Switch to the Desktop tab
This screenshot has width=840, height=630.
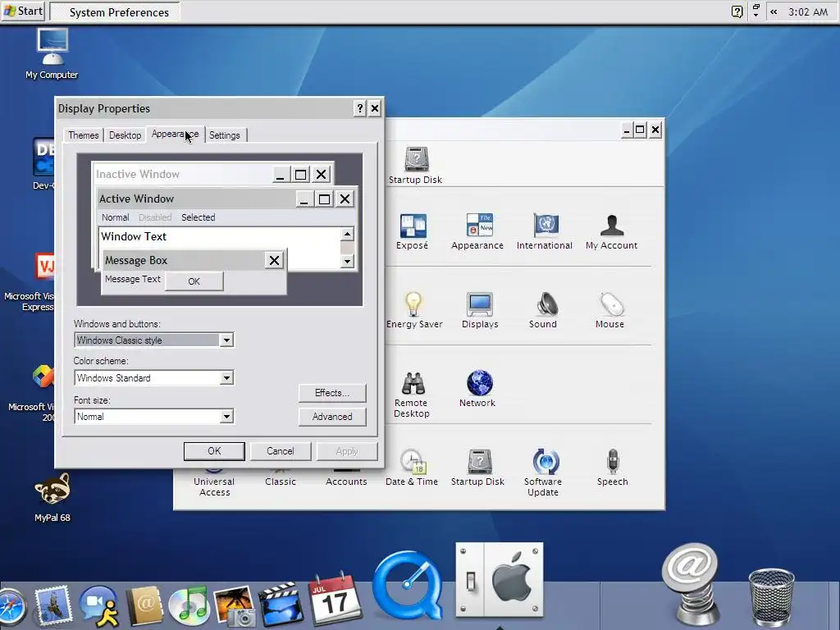(125, 135)
